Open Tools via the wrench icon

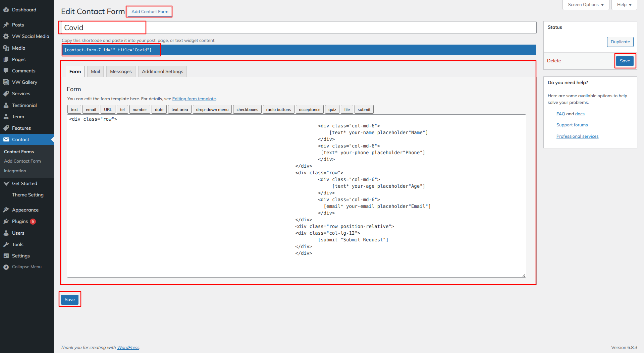[6, 244]
